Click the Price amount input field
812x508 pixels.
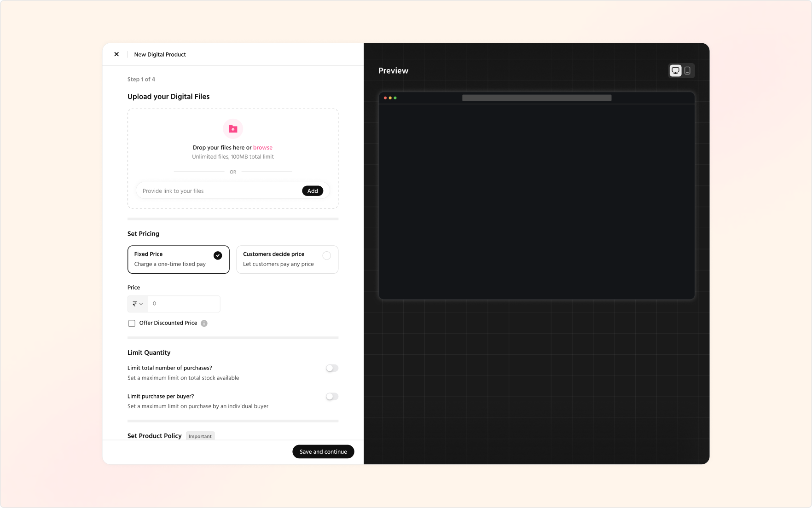coord(184,304)
